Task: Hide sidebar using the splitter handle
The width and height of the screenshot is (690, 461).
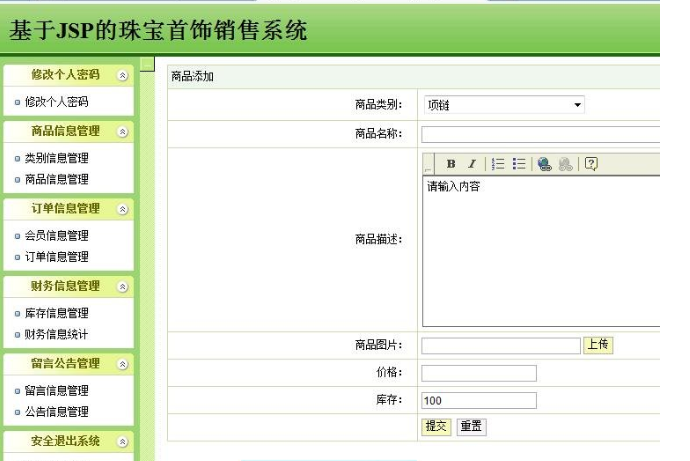Action: point(147,64)
